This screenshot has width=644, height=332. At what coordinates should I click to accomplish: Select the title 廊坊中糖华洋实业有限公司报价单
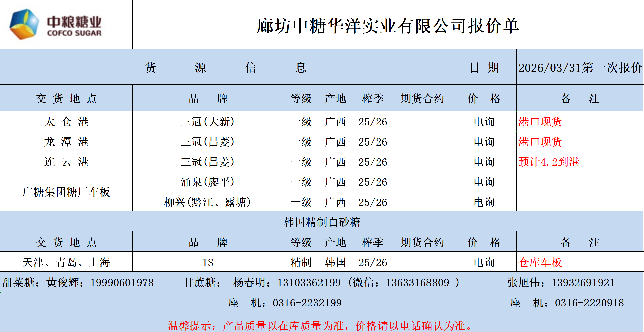click(388, 26)
